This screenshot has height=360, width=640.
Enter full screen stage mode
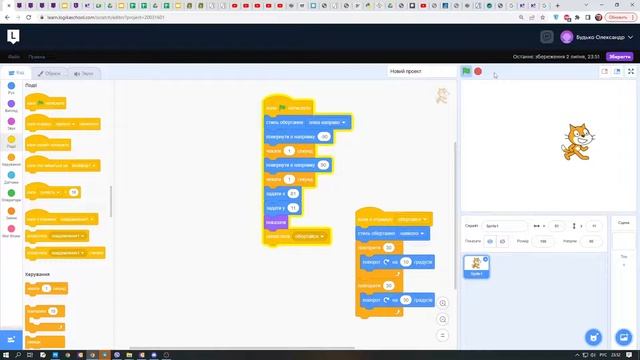click(631, 71)
